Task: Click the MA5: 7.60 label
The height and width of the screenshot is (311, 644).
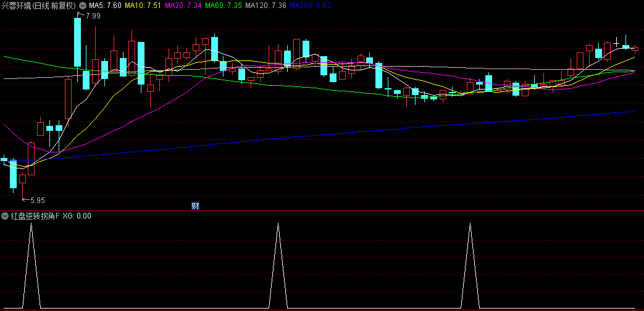Action: pyautogui.click(x=105, y=6)
